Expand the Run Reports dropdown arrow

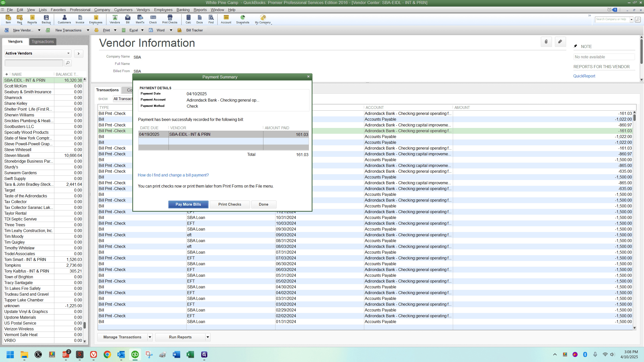(208, 337)
